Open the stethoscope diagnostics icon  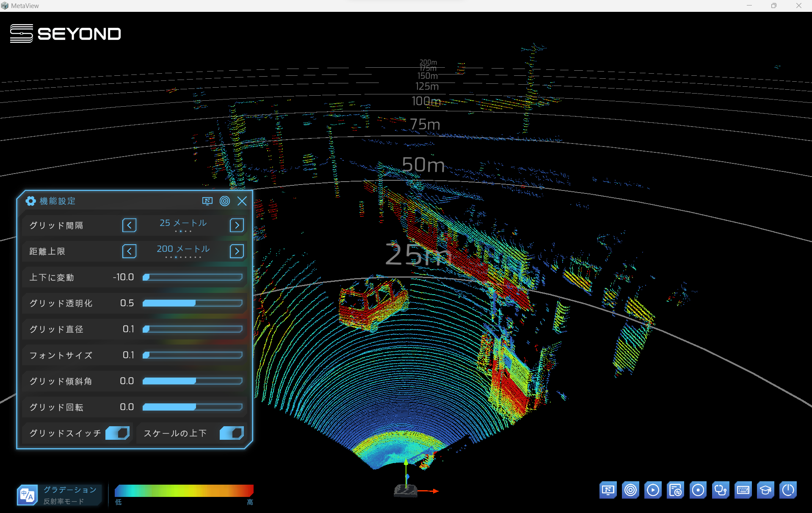720,490
